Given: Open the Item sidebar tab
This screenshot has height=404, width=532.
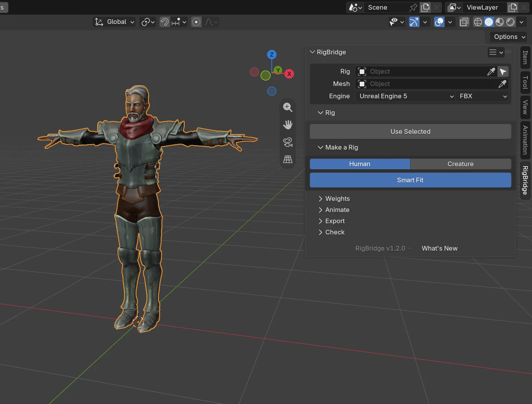Looking at the screenshot, I should [x=525, y=57].
